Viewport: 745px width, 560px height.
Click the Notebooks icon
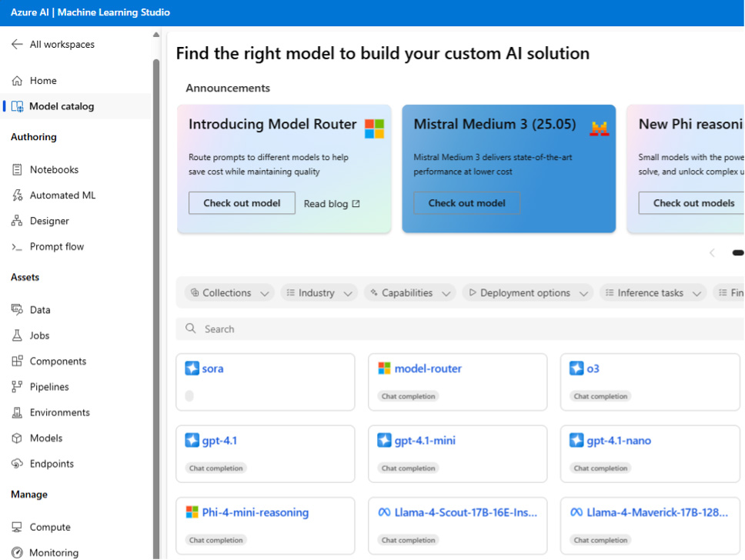pyautogui.click(x=17, y=169)
